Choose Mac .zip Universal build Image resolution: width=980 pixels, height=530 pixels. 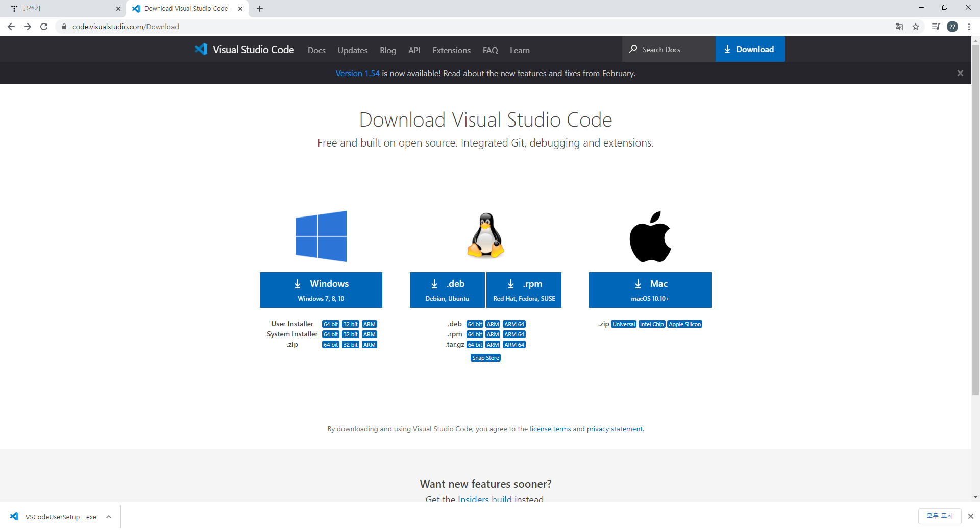click(624, 324)
